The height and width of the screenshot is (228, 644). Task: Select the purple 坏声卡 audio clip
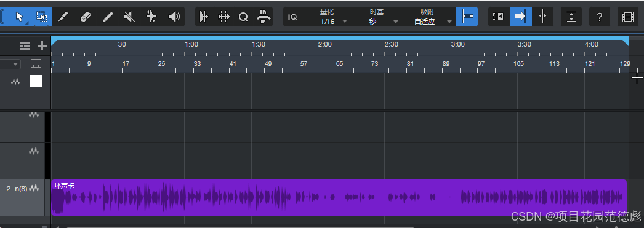[x=339, y=197]
